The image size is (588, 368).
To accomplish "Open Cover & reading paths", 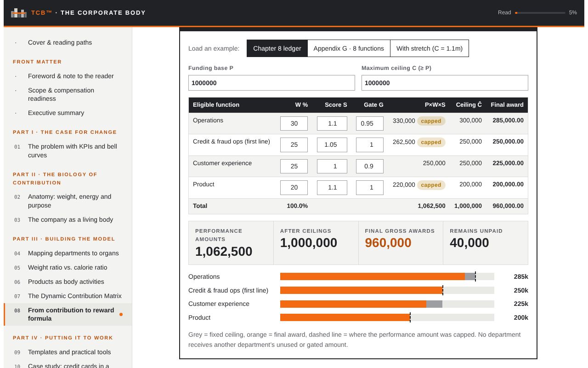I will (68, 42).
